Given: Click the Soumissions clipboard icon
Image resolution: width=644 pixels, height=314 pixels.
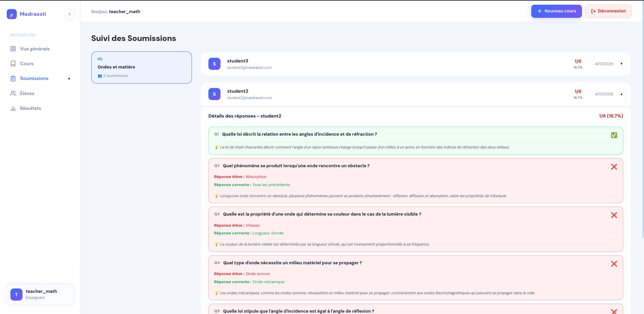Looking at the screenshot, I should tap(13, 79).
